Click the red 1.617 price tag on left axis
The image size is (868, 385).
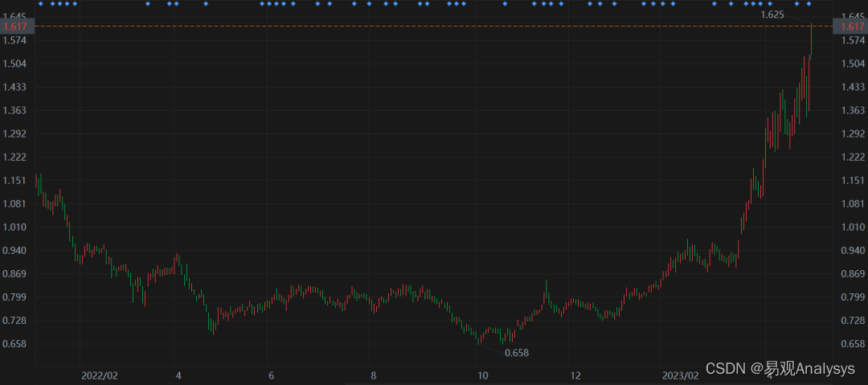click(x=17, y=26)
